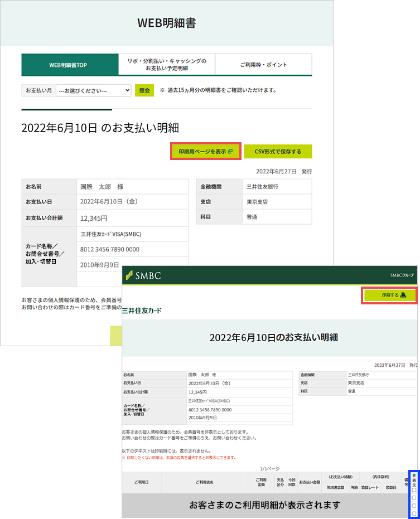
Task: Click the お支払い合計額 label on main page
Action: click(44, 218)
